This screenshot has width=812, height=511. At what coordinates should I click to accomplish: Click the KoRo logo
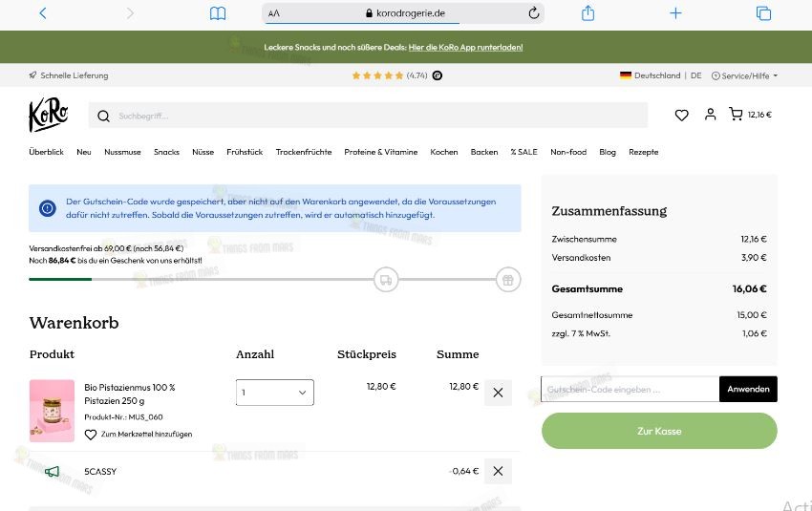[48, 115]
